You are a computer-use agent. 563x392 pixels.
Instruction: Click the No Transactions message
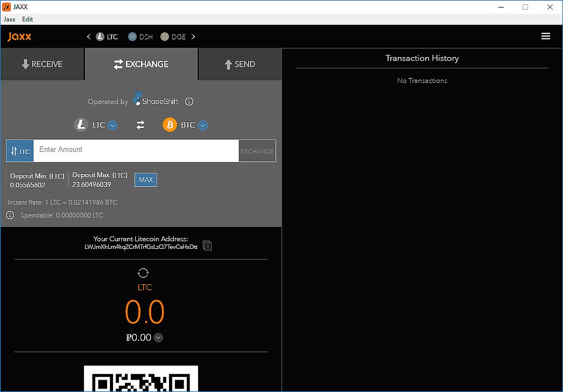point(422,80)
